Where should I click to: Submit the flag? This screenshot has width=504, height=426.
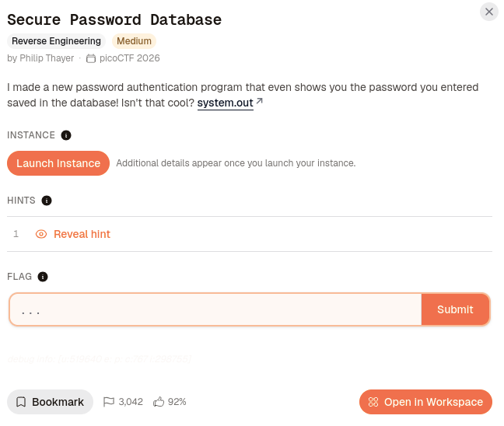tap(455, 309)
